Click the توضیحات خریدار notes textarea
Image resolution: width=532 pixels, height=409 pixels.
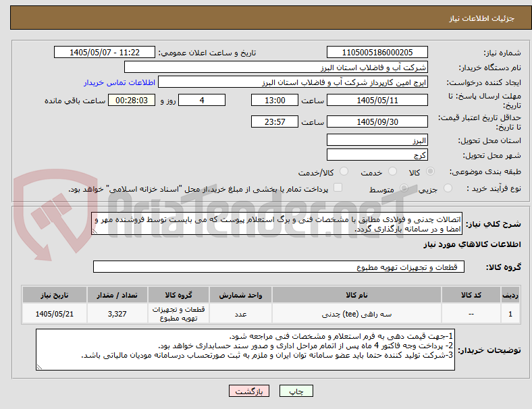[245, 350]
